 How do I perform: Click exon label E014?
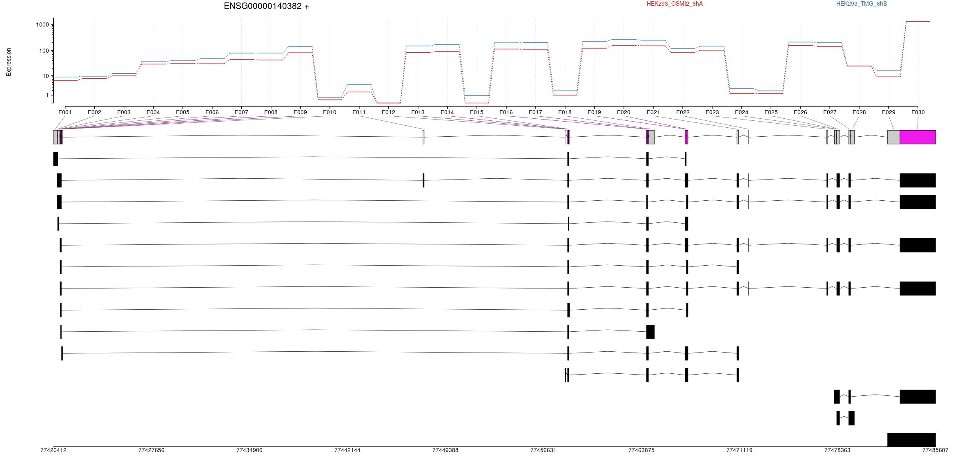tap(447, 112)
